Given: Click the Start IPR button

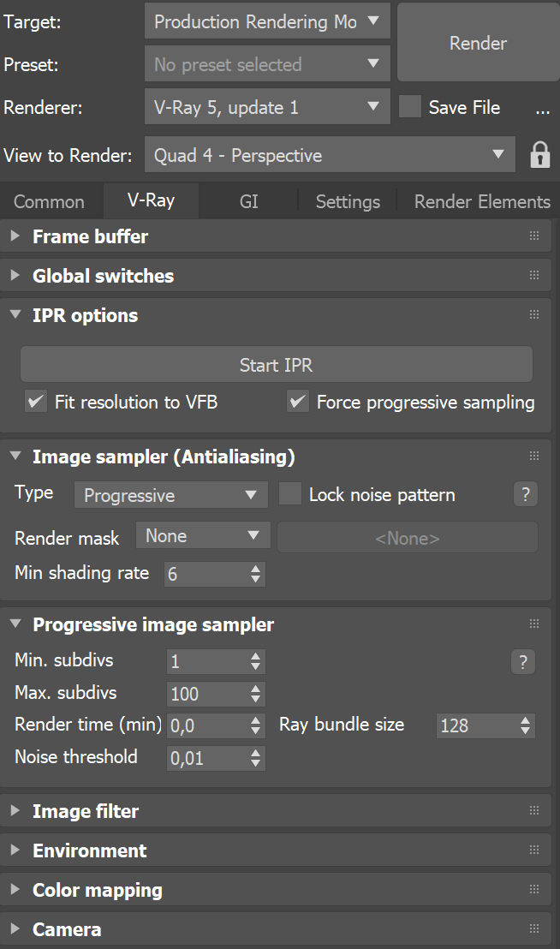Looking at the screenshot, I should point(276,366).
